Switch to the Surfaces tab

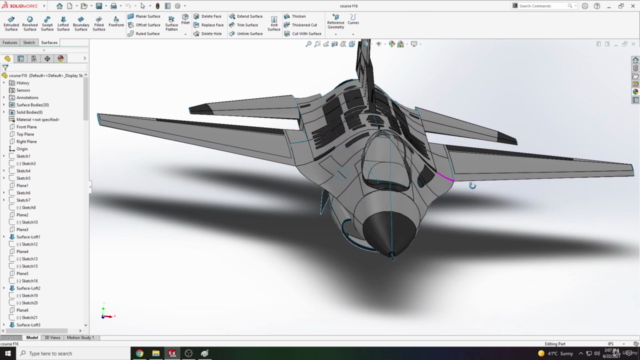(49, 42)
